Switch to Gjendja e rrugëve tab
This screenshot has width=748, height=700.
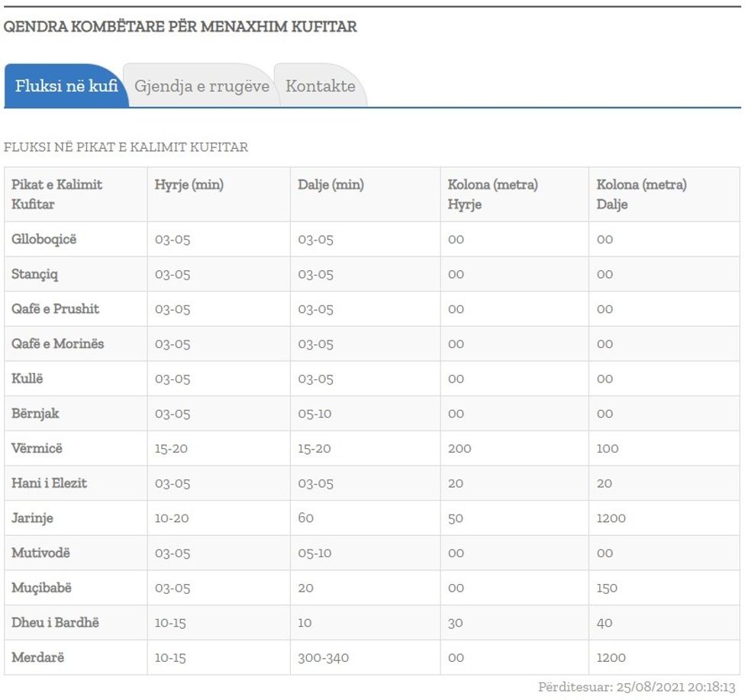202,86
